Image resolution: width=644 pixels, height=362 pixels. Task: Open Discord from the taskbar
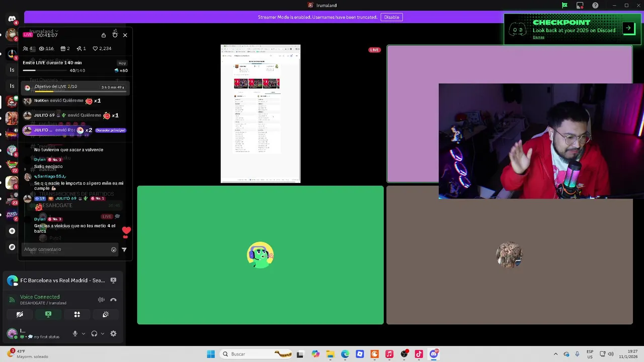pos(434,354)
